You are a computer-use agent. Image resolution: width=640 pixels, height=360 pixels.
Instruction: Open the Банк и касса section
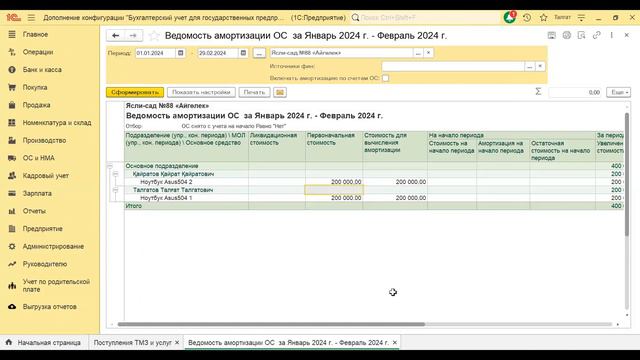pyautogui.click(x=42, y=70)
